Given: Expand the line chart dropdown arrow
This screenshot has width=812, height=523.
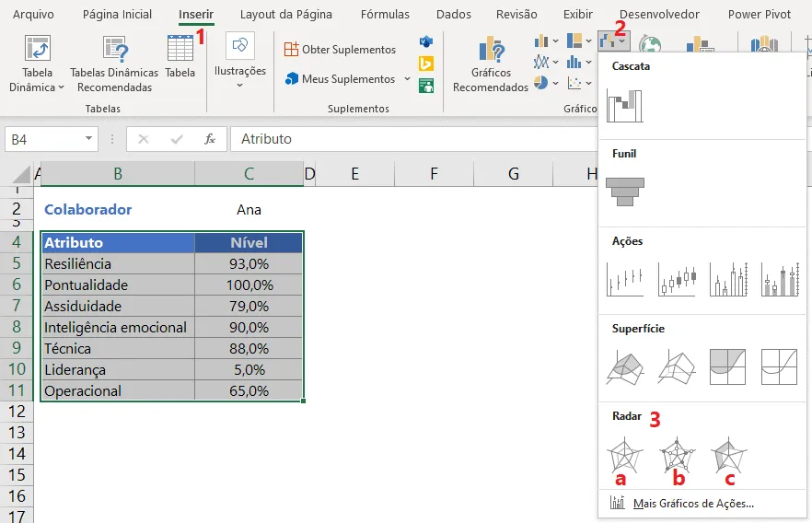Looking at the screenshot, I should pyautogui.click(x=555, y=62).
